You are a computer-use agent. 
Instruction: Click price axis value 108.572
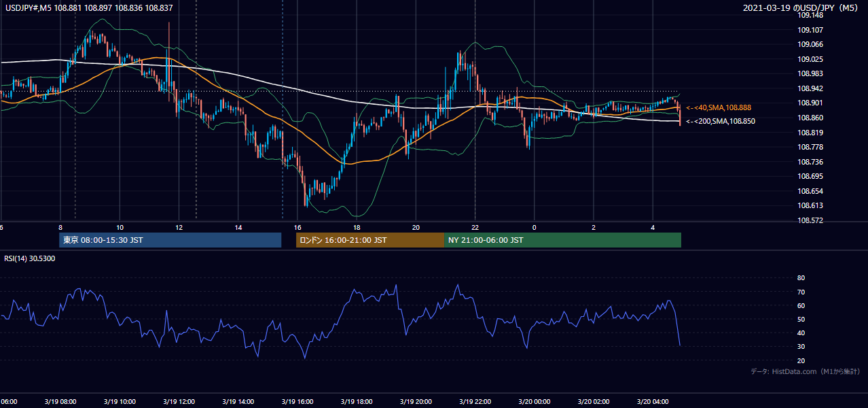pos(810,220)
